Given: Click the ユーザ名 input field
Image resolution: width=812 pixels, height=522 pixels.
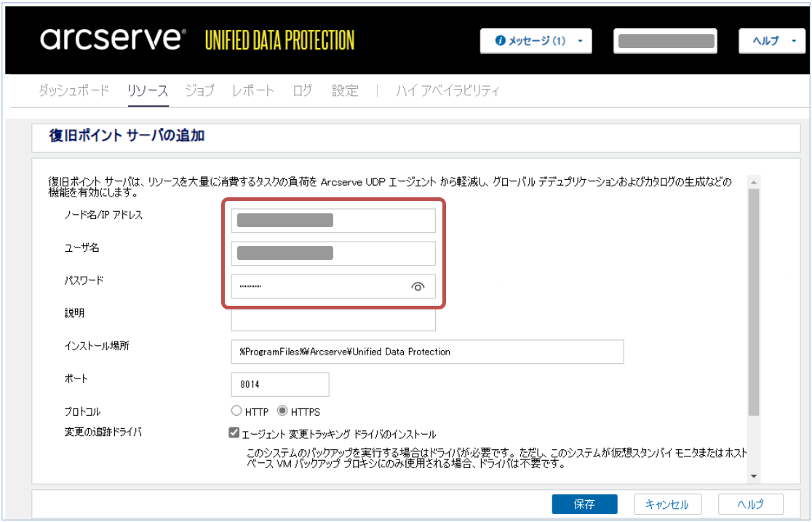Looking at the screenshot, I should click(x=333, y=253).
